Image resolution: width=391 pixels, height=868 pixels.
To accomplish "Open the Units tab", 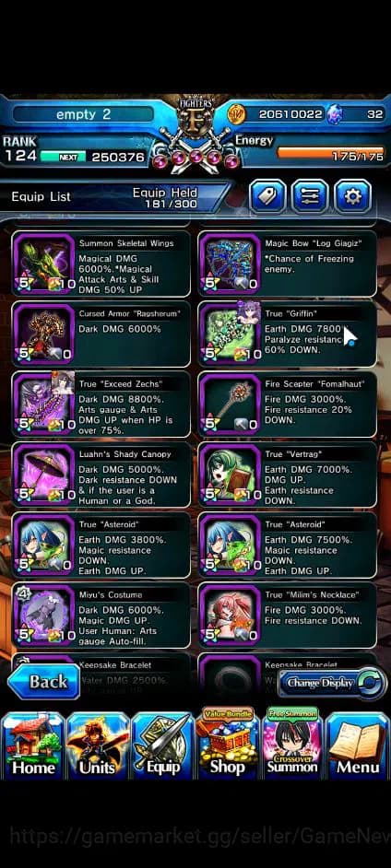I will pos(98,745).
